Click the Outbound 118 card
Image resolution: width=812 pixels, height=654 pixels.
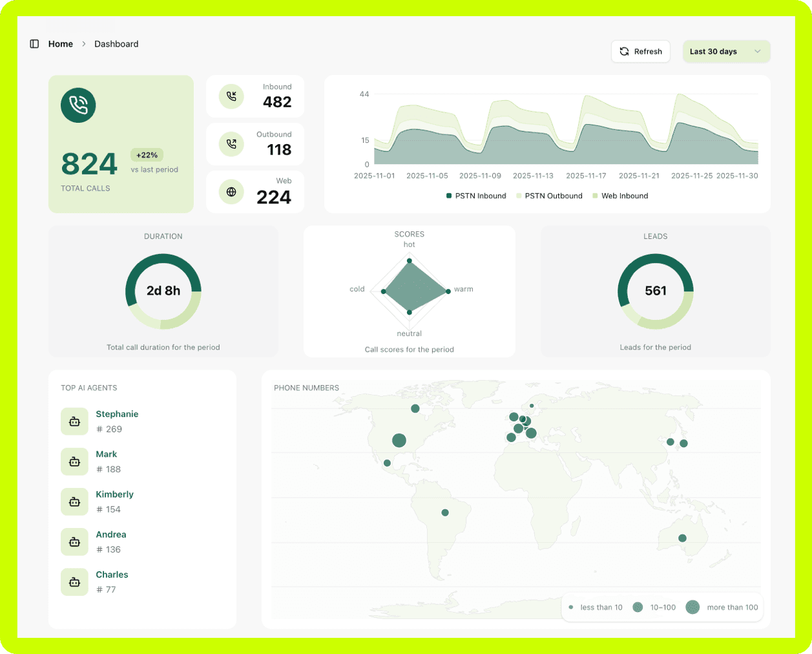255,144
